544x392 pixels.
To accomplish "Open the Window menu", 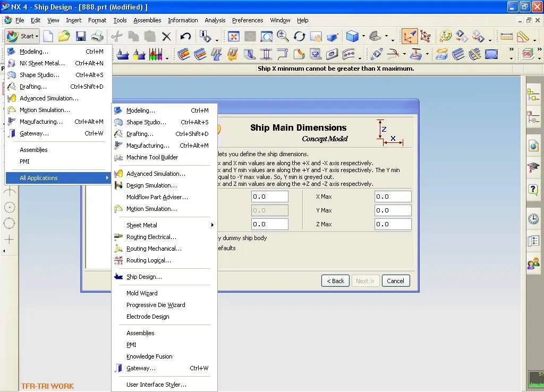I will tap(280, 20).
